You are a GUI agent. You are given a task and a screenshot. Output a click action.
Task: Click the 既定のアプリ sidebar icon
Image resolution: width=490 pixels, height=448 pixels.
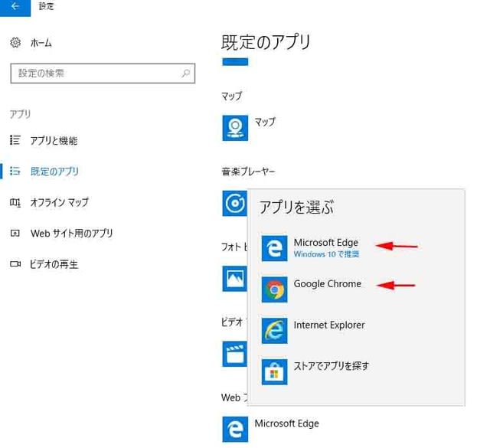[x=15, y=171]
